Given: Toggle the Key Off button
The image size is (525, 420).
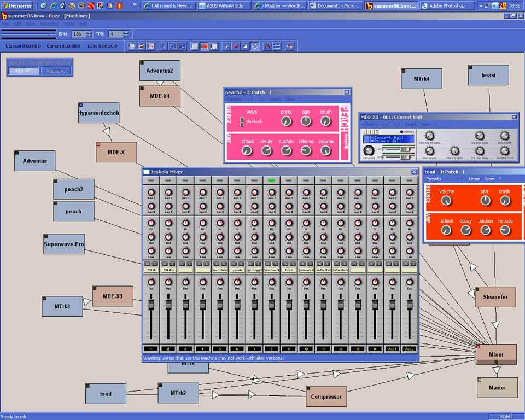Looking at the screenshot, I should [23, 71].
